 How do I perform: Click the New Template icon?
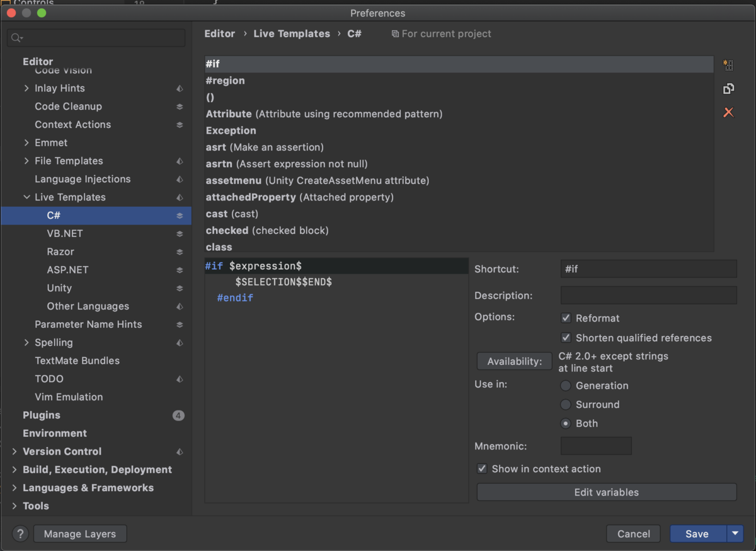[728, 65]
